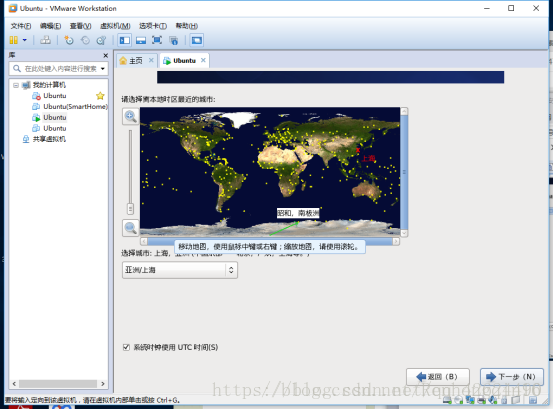The width and height of the screenshot is (553, 410).
Task: Switch to the Ubuntu tab
Action: [184, 61]
